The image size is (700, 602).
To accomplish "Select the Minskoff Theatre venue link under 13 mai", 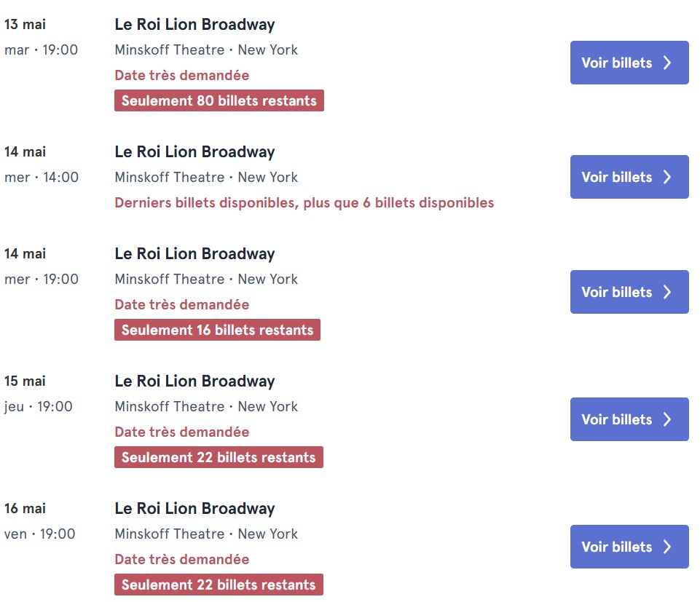I will pyautogui.click(x=169, y=49).
